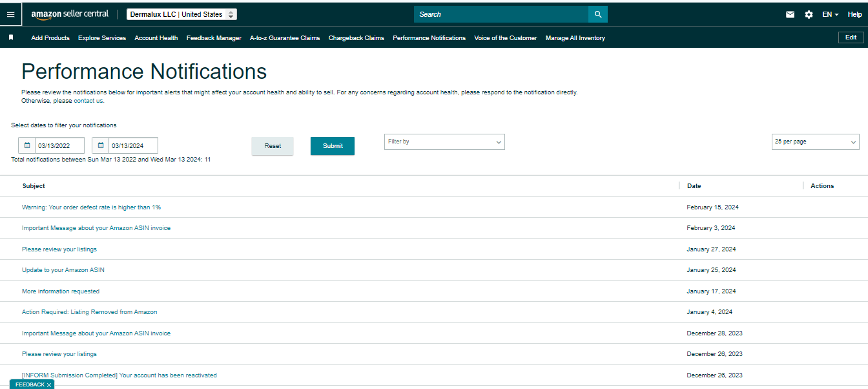Open Voice of the Customer
This screenshot has height=389, width=868.
(506, 38)
